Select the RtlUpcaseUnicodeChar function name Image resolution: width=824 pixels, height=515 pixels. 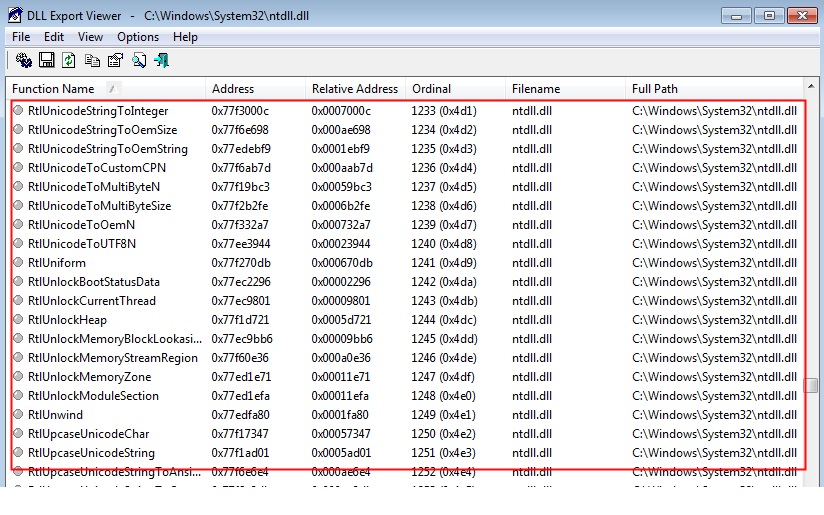click(88, 434)
